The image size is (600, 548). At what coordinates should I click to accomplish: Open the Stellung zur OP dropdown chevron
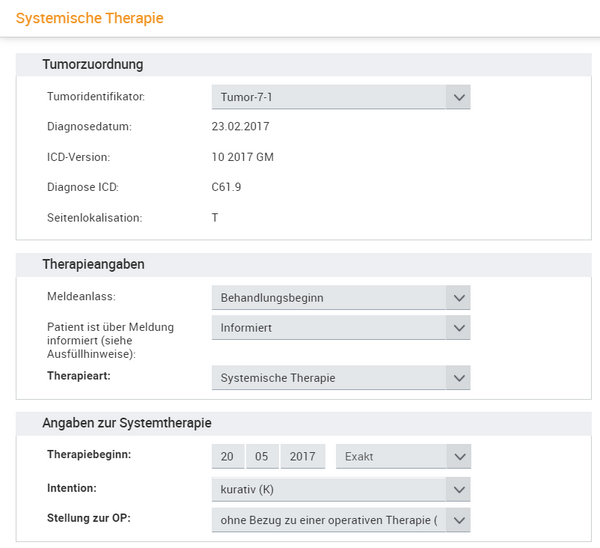458,520
